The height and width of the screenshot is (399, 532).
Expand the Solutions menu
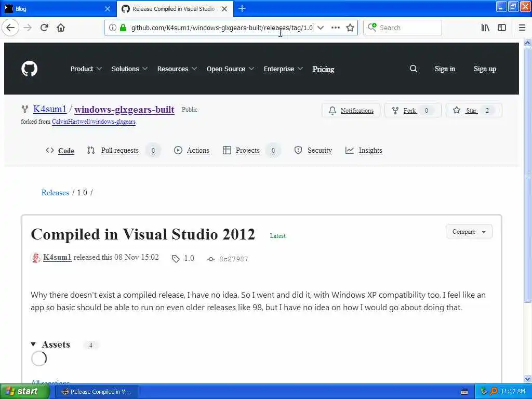click(x=129, y=69)
